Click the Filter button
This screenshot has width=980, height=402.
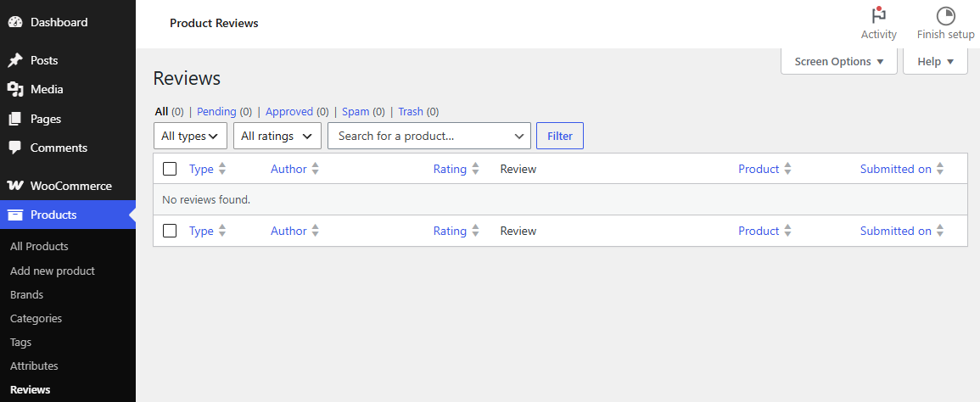559,136
